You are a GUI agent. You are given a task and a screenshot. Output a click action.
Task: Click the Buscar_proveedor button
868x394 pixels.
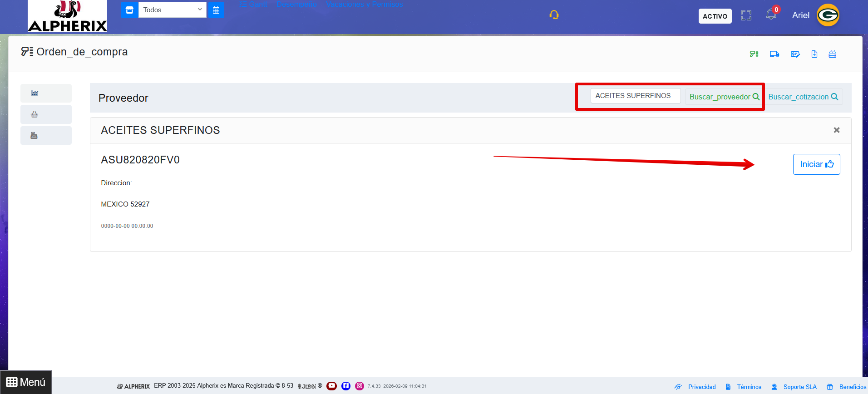point(724,97)
